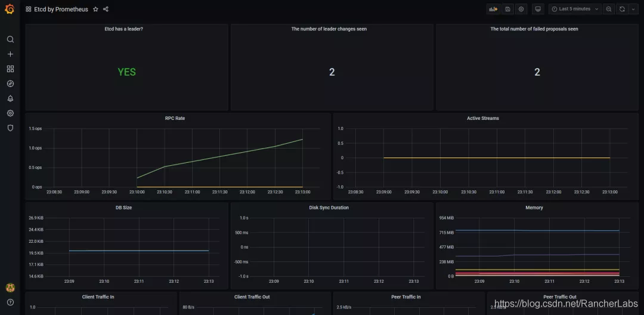This screenshot has height=315, width=644.
Task: Click the blue line in DB Size graph
Action: pos(139,251)
